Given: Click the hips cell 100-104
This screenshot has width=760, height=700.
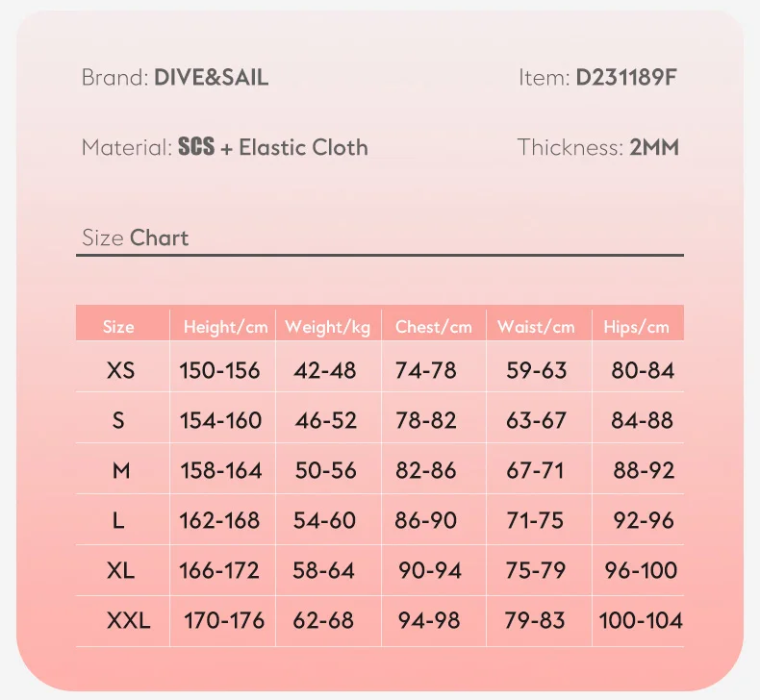Looking at the screenshot, I should (641, 620).
